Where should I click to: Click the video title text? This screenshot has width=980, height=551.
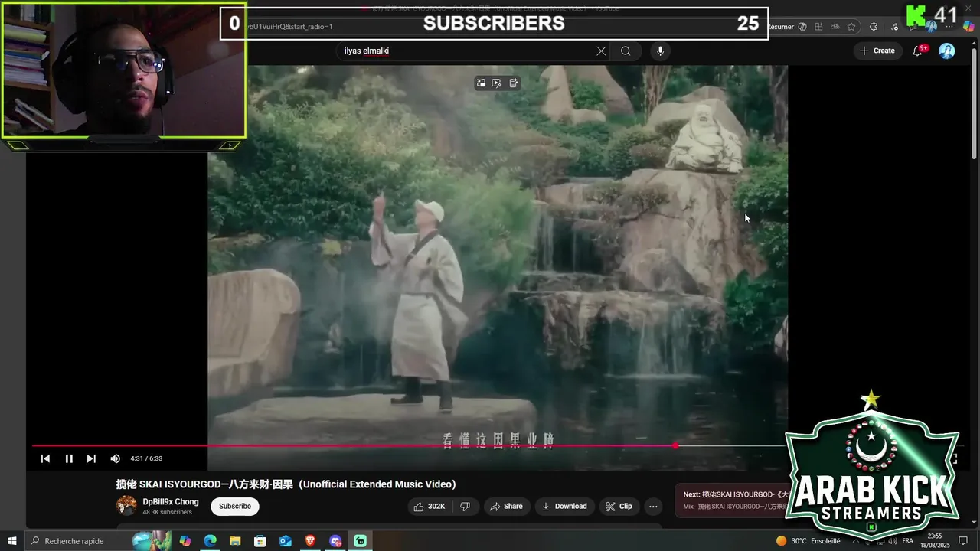286,484
